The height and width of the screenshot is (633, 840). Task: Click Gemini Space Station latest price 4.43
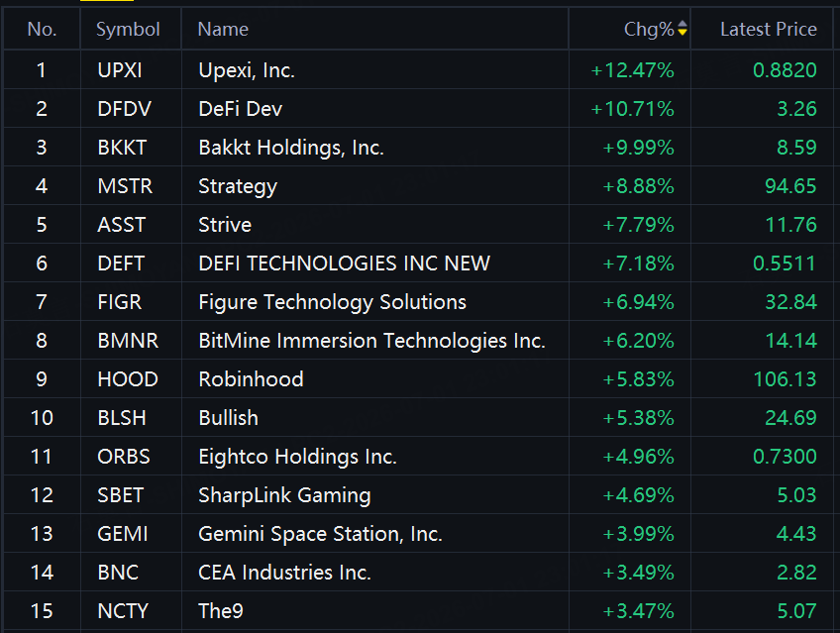click(x=796, y=534)
